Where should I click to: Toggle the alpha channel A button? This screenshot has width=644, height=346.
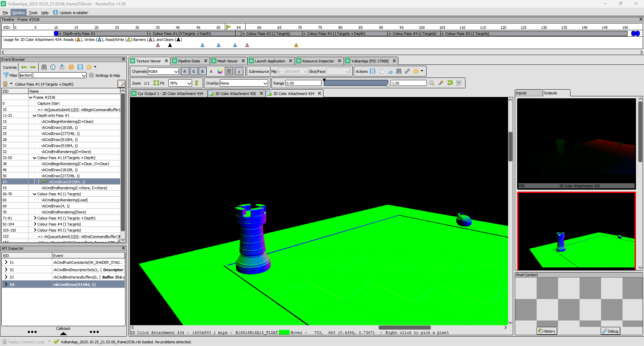pos(211,71)
